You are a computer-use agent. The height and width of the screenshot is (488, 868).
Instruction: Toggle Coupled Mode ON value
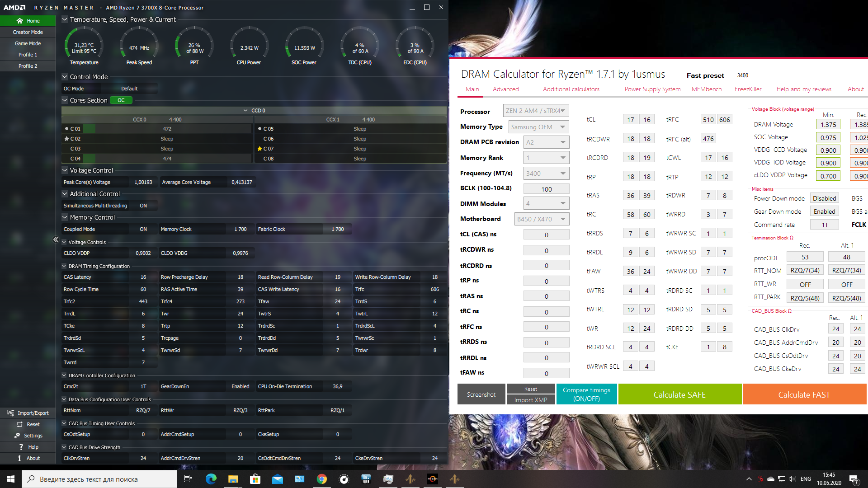click(143, 229)
